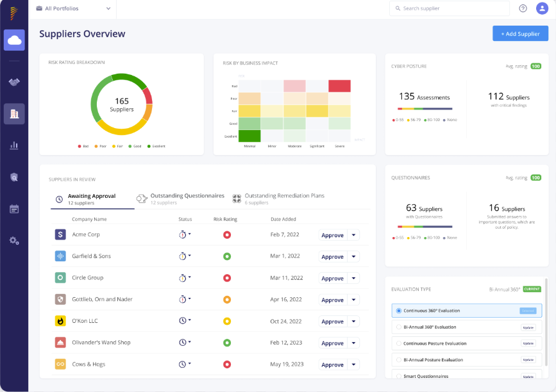Select Continuous 360° Evaluation radio button
This screenshot has width=556, height=392.
click(398, 311)
